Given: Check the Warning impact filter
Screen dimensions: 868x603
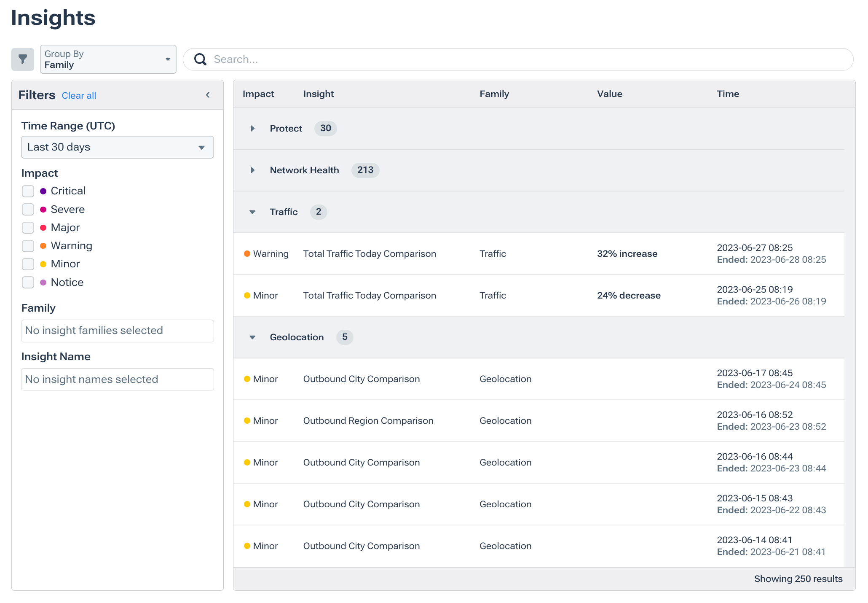Looking at the screenshot, I should pos(28,245).
